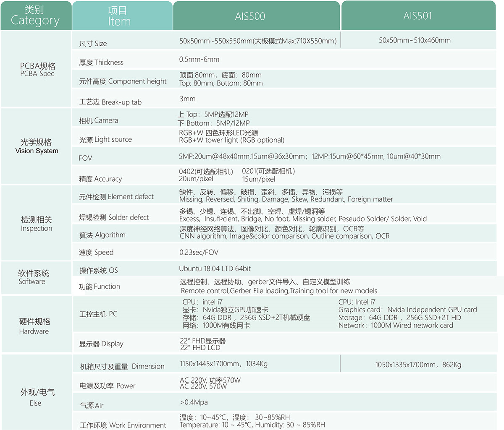504x430 pixels.
Task: Select the Air item label
Action: [x=92, y=405]
